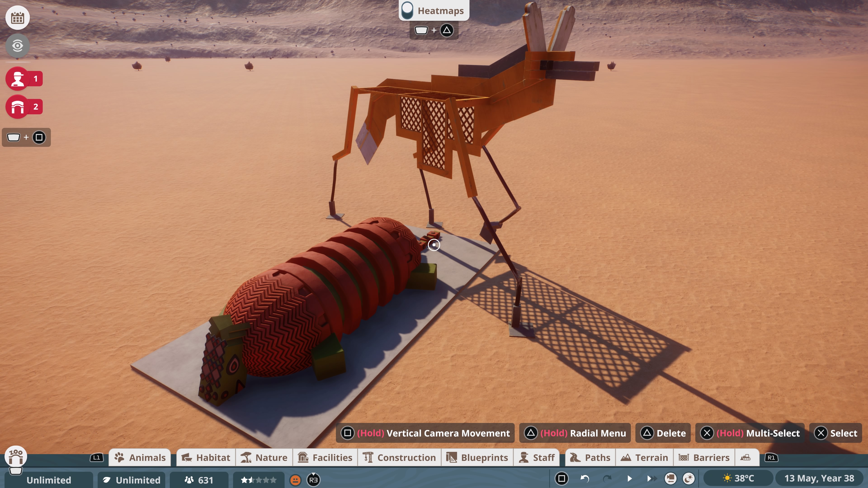Click the R3 stick button indicator
Image resolution: width=868 pixels, height=488 pixels.
[313, 480]
